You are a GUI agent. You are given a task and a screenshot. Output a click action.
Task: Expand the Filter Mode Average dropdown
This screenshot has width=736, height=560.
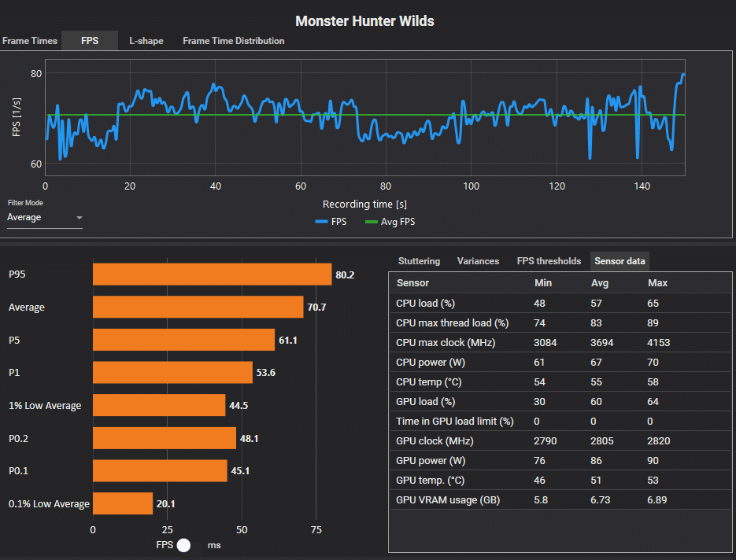tap(45, 218)
